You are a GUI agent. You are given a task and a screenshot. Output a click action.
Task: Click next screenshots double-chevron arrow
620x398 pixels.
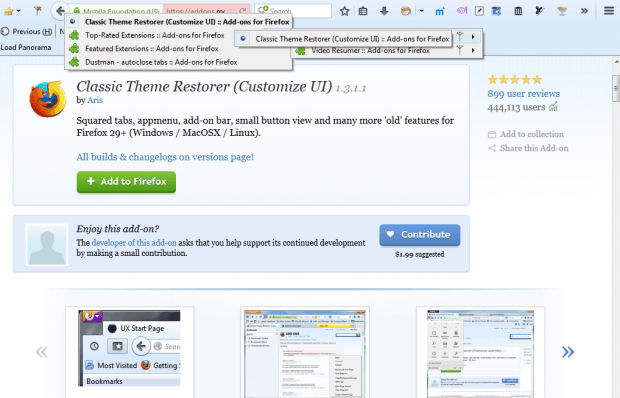(x=568, y=352)
